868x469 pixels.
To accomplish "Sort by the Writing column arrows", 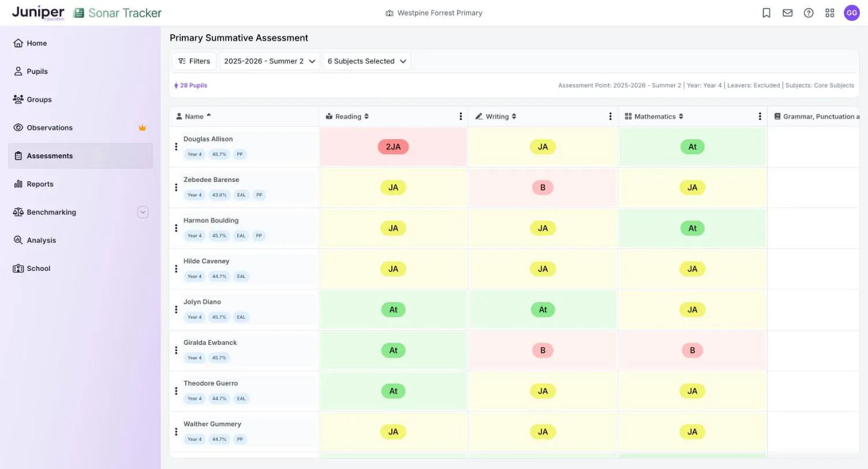I will point(514,117).
